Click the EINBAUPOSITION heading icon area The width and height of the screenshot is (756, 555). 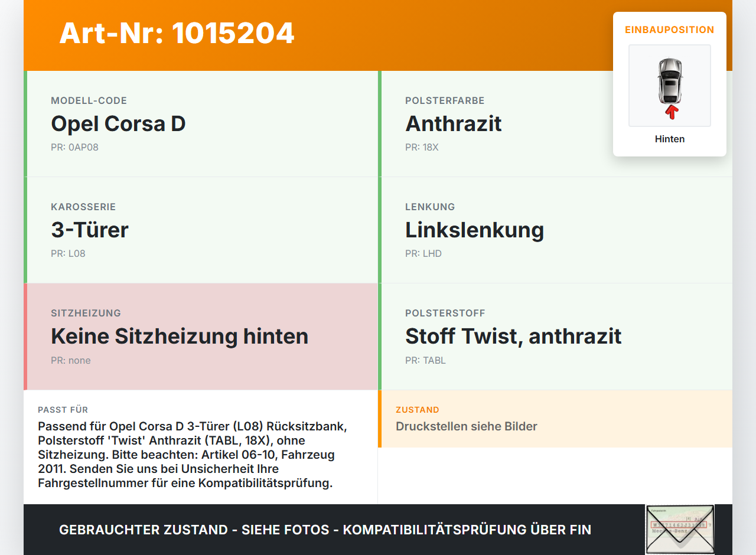pyautogui.click(x=669, y=30)
